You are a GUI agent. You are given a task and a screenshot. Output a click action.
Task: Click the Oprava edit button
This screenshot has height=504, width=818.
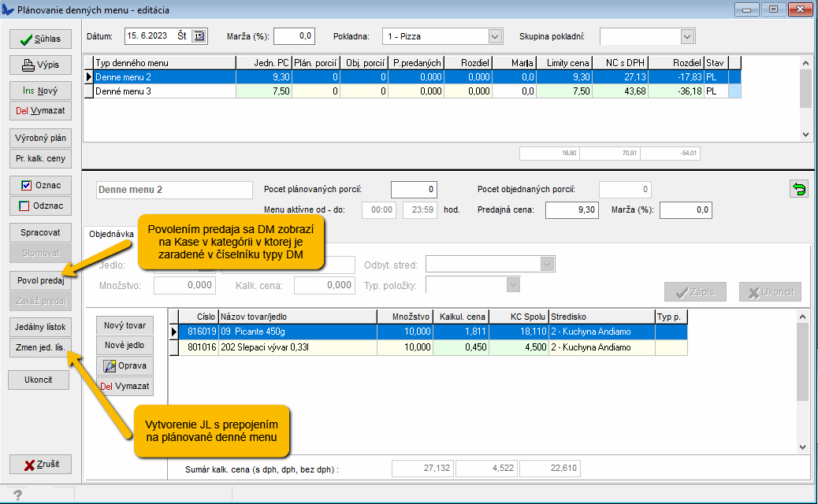[x=125, y=365]
